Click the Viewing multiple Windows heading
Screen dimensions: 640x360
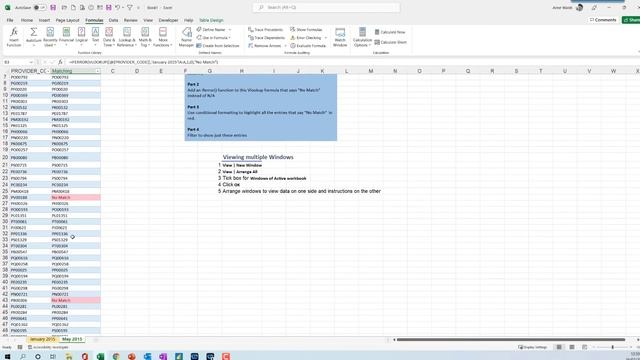pyautogui.click(x=258, y=157)
